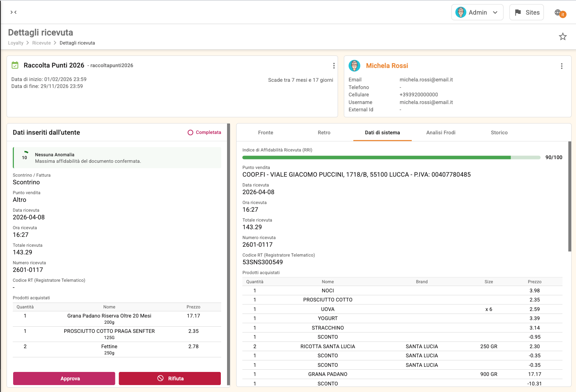Open Raccolta Punti 2026 card options menu
The width and height of the screenshot is (576, 392).
334,66
